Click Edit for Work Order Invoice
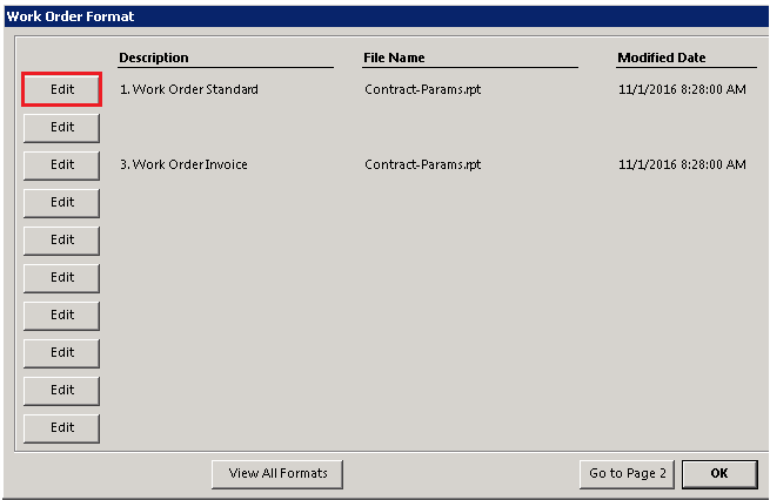 62,165
